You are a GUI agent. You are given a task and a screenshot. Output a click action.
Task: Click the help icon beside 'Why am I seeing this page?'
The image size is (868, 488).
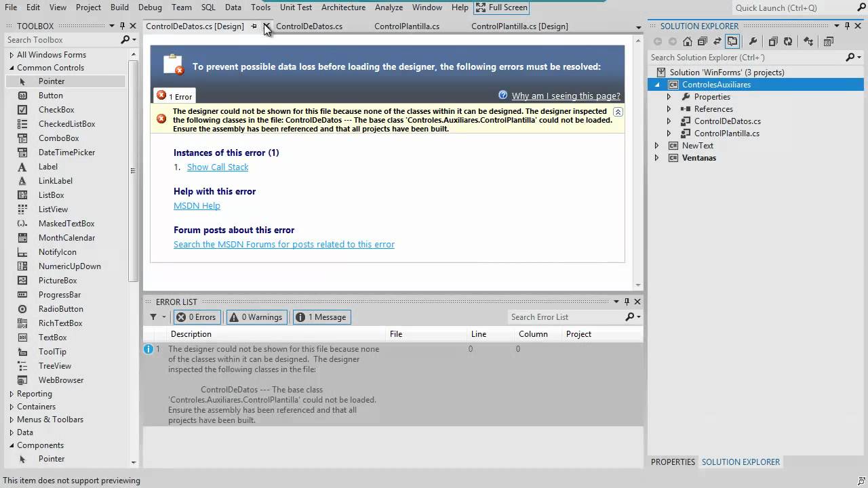(x=502, y=95)
